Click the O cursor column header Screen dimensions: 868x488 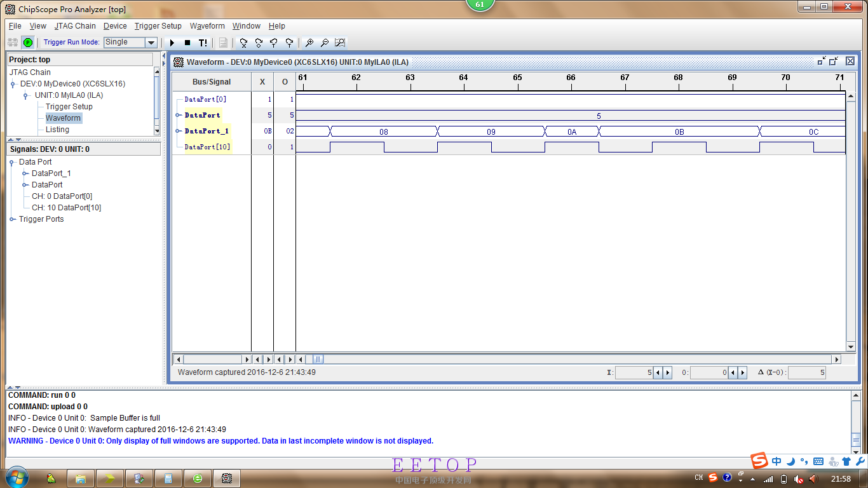285,82
